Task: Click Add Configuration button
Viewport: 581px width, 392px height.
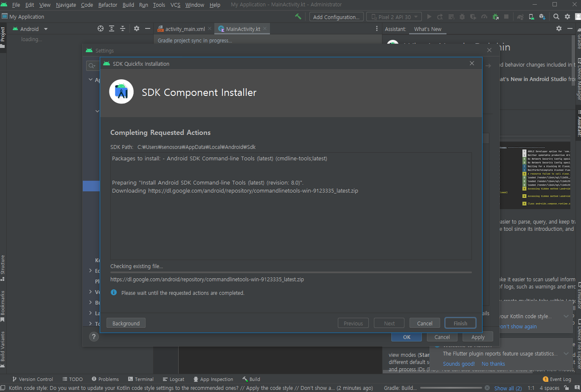Action: pos(337,17)
